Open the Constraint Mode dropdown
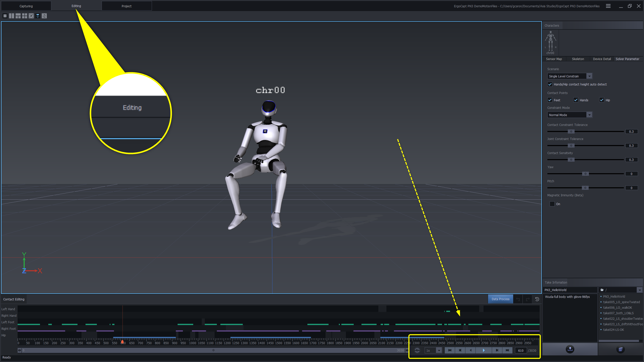 pyautogui.click(x=570, y=115)
